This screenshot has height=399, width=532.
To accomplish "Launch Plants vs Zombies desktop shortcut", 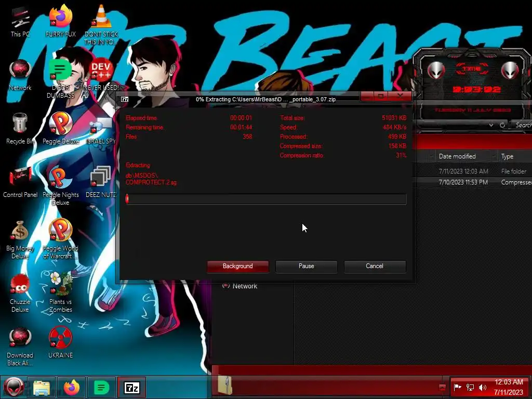I will coord(60,293).
